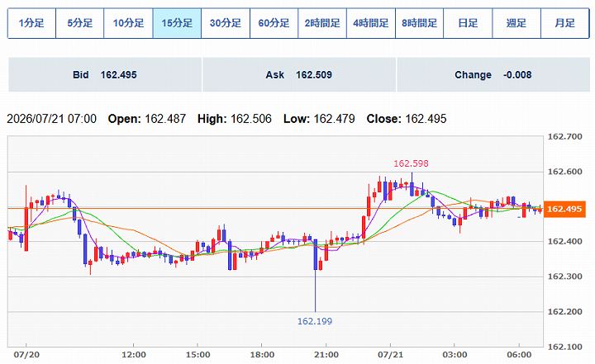Select the monthly 月足 tab
This screenshot has height=364, width=595.
point(565,23)
